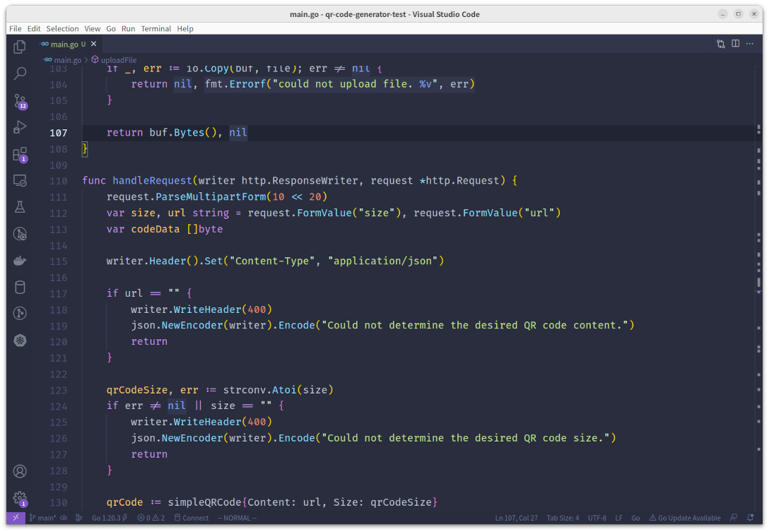
Task: Click the handleRequest function name
Action: [152, 180]
